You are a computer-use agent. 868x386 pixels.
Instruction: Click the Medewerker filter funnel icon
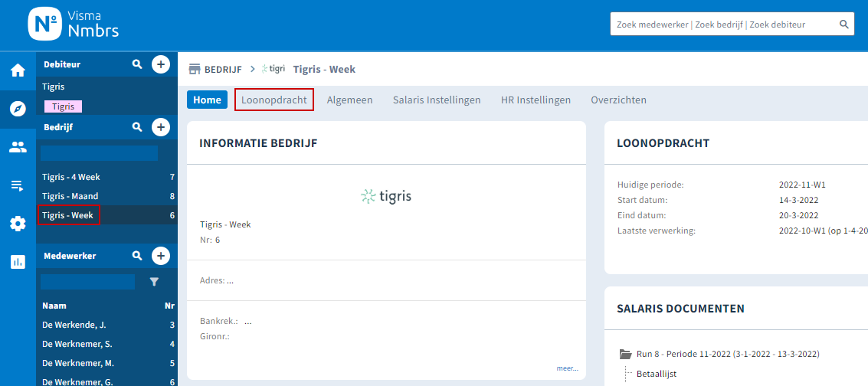point(155,282)
